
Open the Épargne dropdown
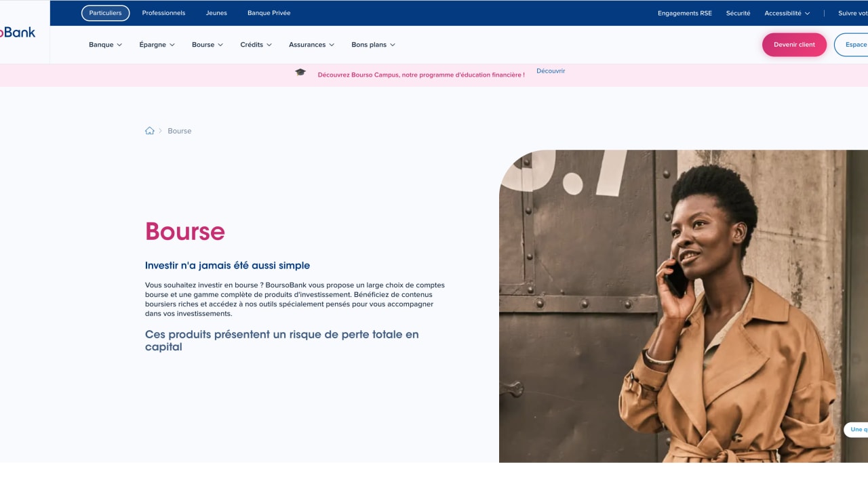click(x=157, y=44)
